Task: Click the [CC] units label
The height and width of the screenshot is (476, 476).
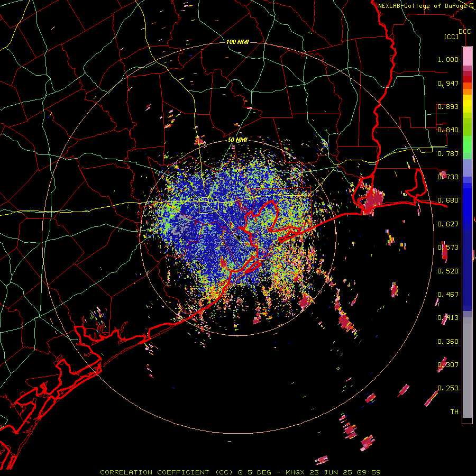Action: click(x=451, y=36)
